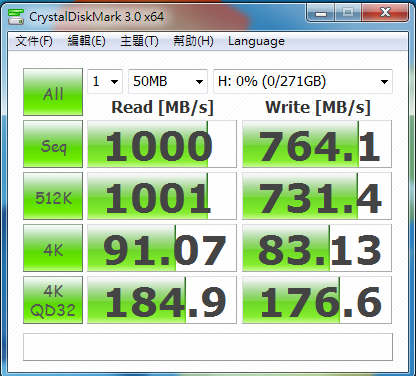Select the Seq write result 764.1
The width and height of the screenshot is (416, 376).
click(317, 144)
